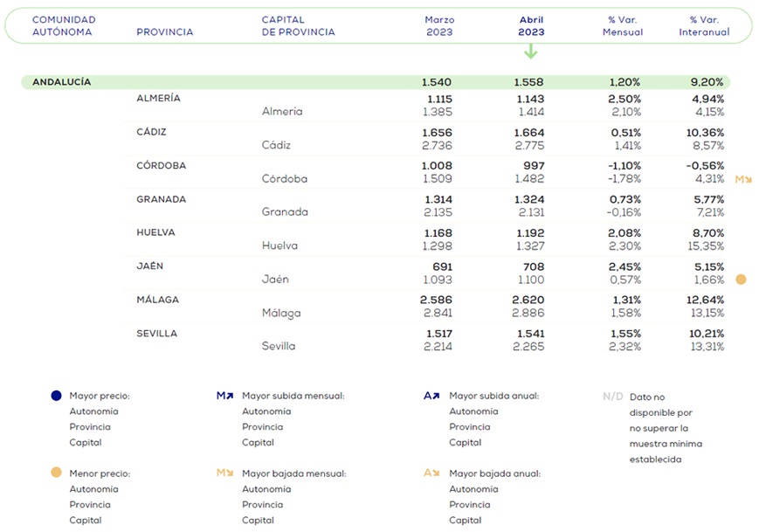Click the MÁLAGA province name
This screenshot has height=532, width=766.
pos(157,300)
